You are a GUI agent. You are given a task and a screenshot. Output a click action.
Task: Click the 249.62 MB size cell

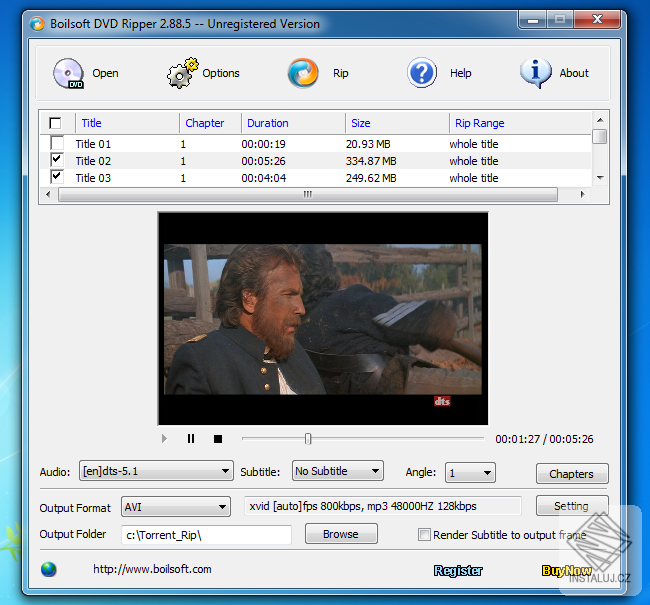[x=371, y=178]
